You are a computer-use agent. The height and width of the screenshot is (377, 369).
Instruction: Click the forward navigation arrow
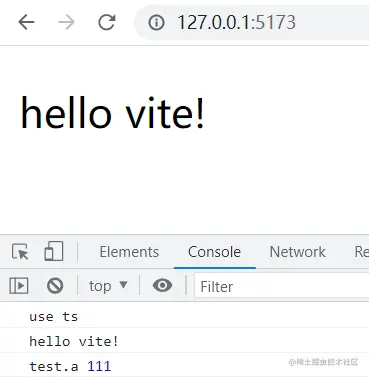point(66,22)
